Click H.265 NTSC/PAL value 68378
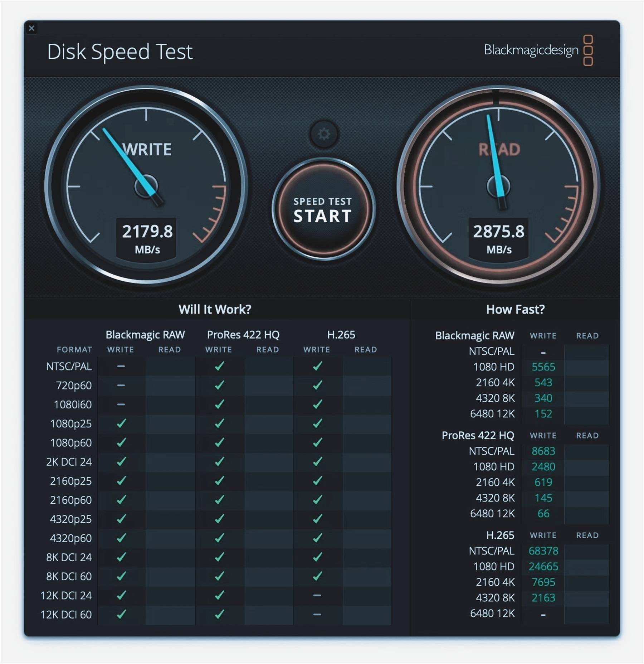644x664 pixels. click(543, 551)
